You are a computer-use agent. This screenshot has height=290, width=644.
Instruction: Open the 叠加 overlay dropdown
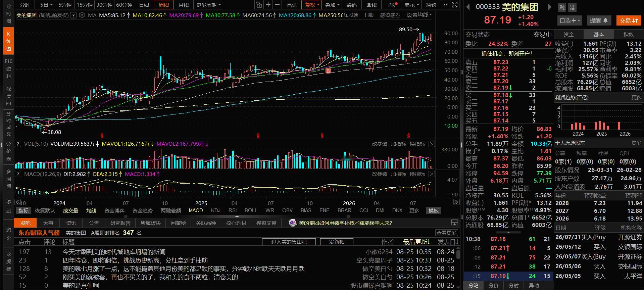tap(332, 5)
